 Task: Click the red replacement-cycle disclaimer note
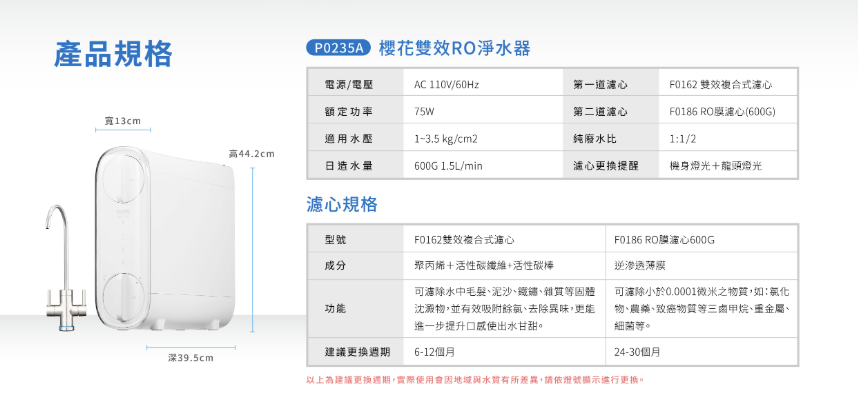click(475, 380)
